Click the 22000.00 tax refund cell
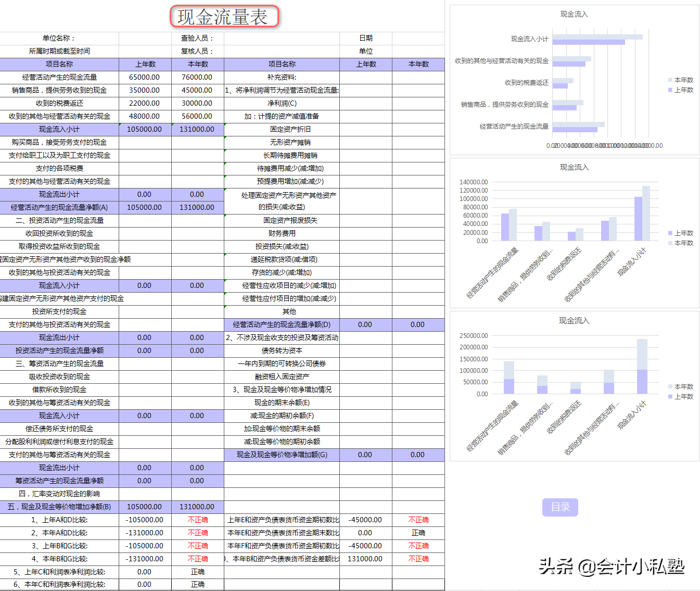The width and height of the screenshot is (700, 591). point(145,103)
